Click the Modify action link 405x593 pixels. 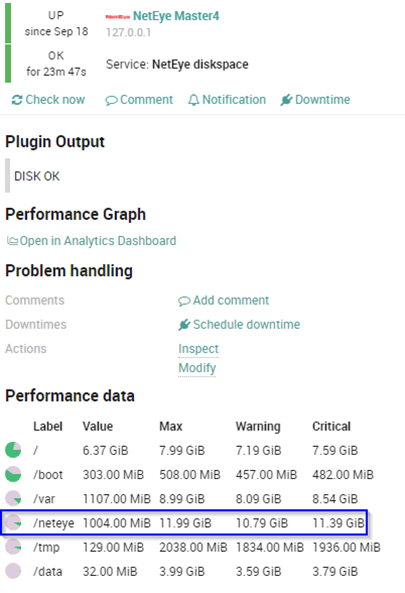pos(197,368)
